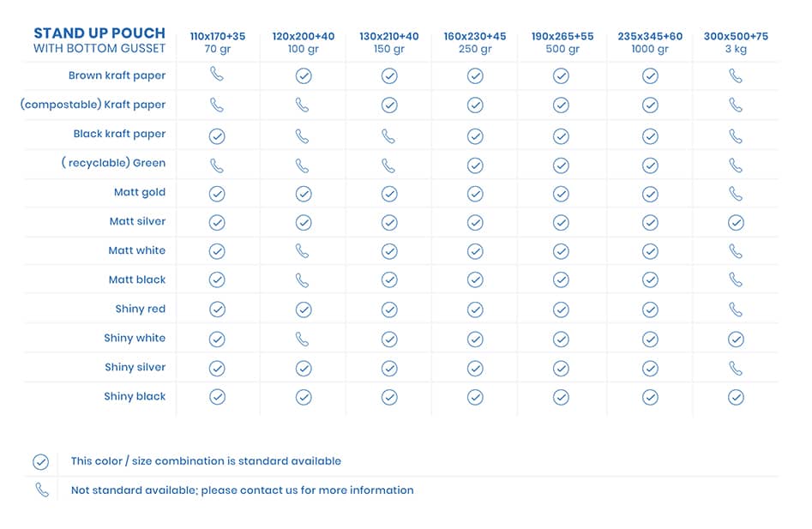Click the legend phone icon for not standard
The width and height of the screenshot is (812, 529).
coord(41,490)
